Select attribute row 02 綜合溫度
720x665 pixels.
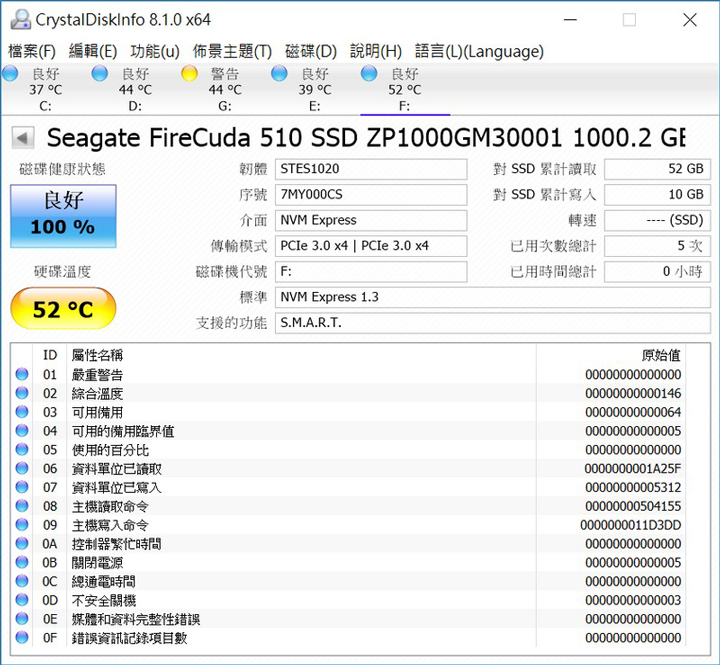coord(349,394)
